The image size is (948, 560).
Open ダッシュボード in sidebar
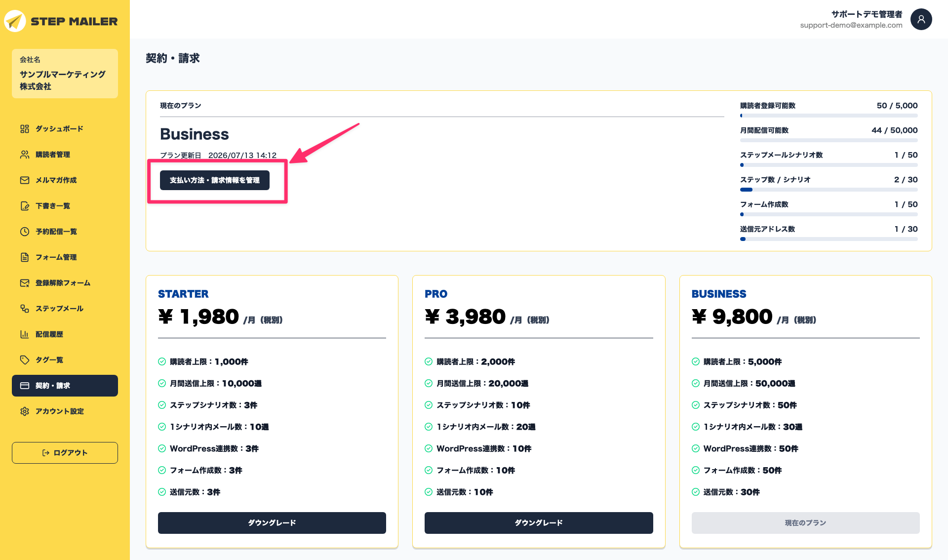tap(65, 129)
